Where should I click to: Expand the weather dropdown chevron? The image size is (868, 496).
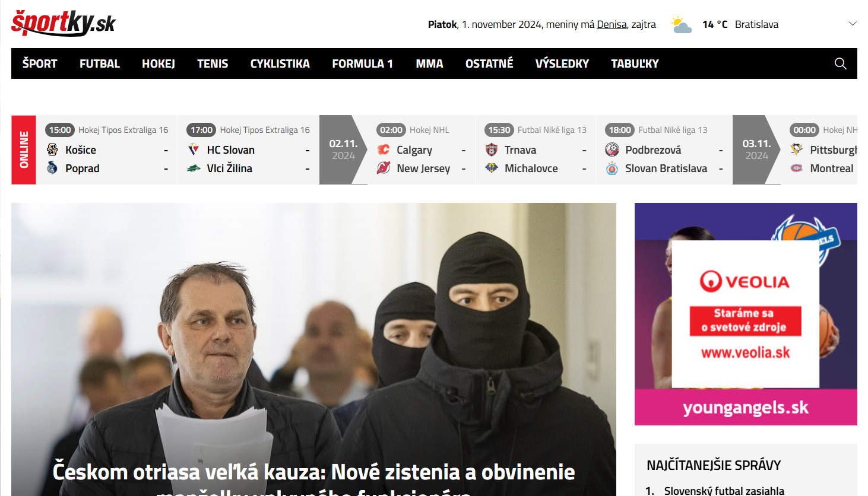853,24
